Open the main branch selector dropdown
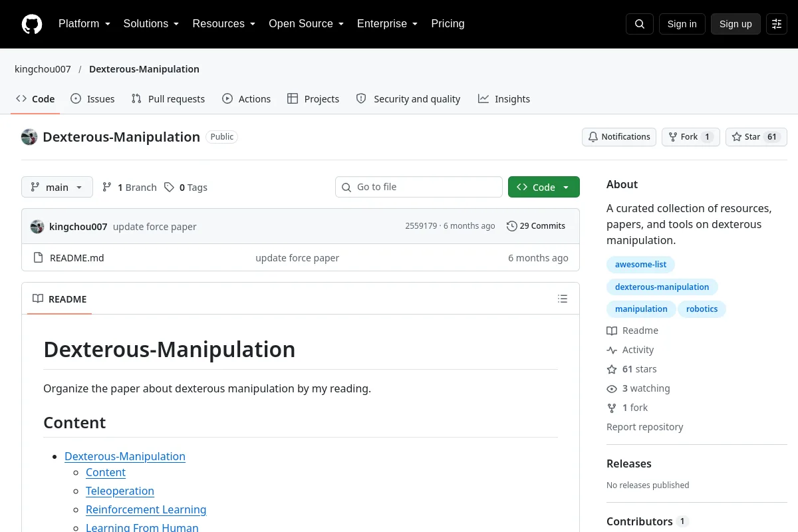This screenshot has height=532, width=798. (57, 188)
